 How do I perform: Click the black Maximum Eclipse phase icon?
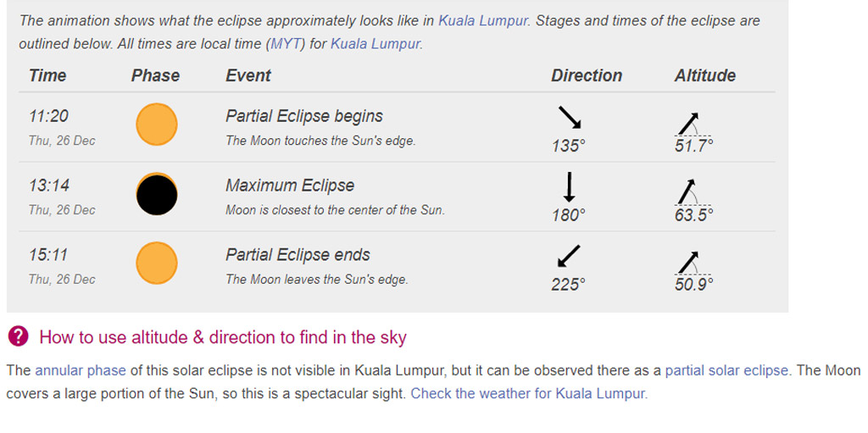point(157,194)
